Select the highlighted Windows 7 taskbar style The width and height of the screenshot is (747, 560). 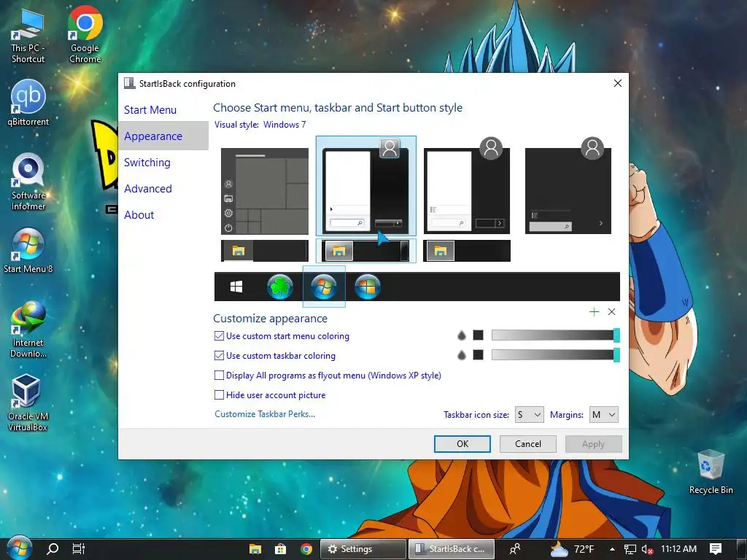pos(366,251)
